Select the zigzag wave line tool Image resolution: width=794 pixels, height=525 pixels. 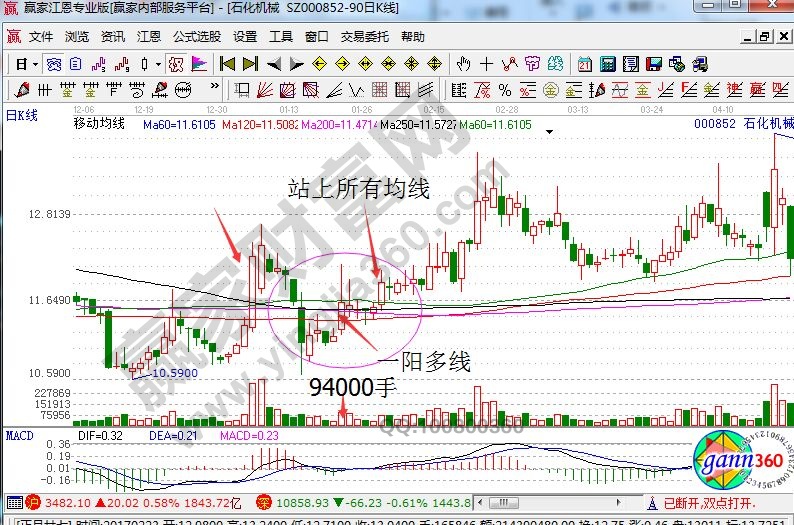tap(356, 90)
